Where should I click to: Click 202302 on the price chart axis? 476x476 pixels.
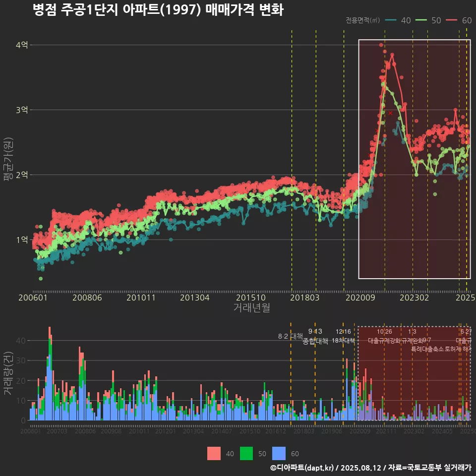(x=415, y=297)
